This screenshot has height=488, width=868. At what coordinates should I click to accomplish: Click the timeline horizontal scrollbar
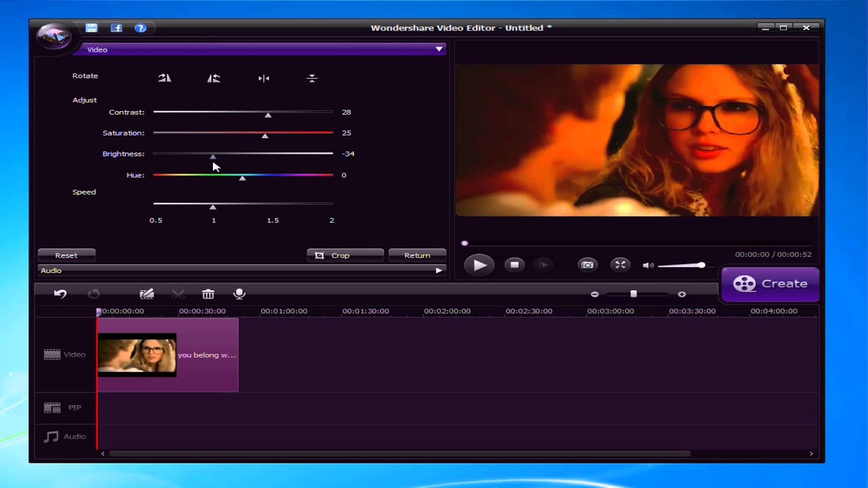click(400, 453)
